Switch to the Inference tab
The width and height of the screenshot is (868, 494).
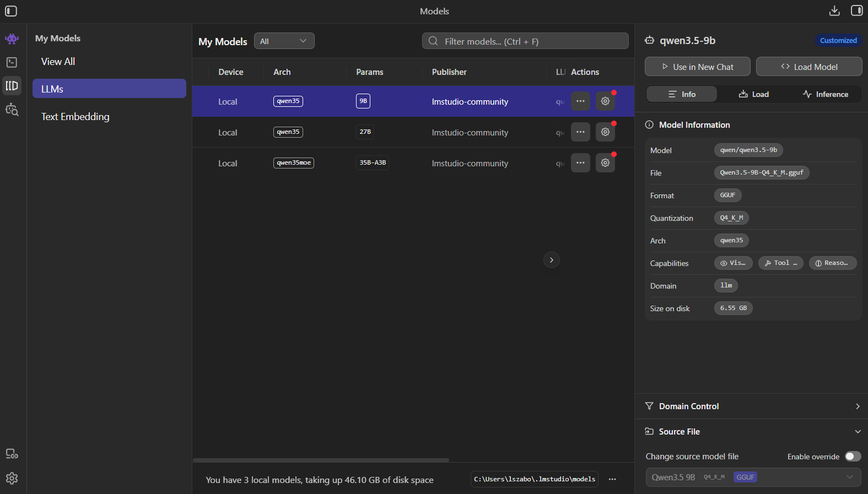coord(825,94)
